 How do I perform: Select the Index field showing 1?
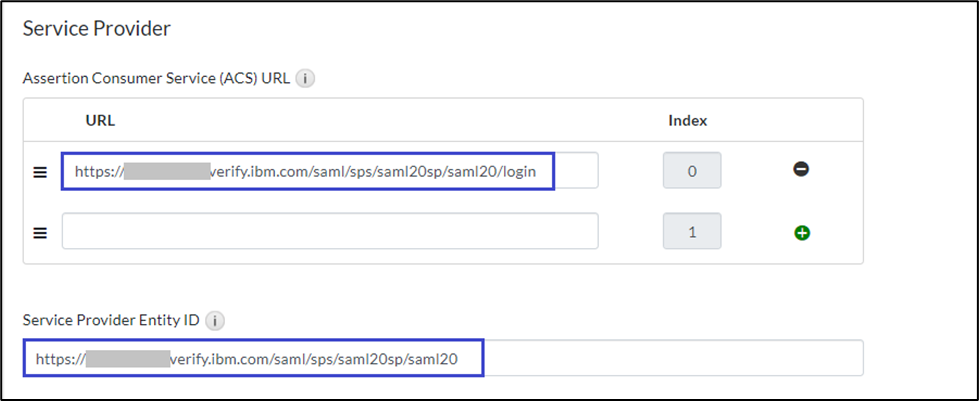pos(691,232)
